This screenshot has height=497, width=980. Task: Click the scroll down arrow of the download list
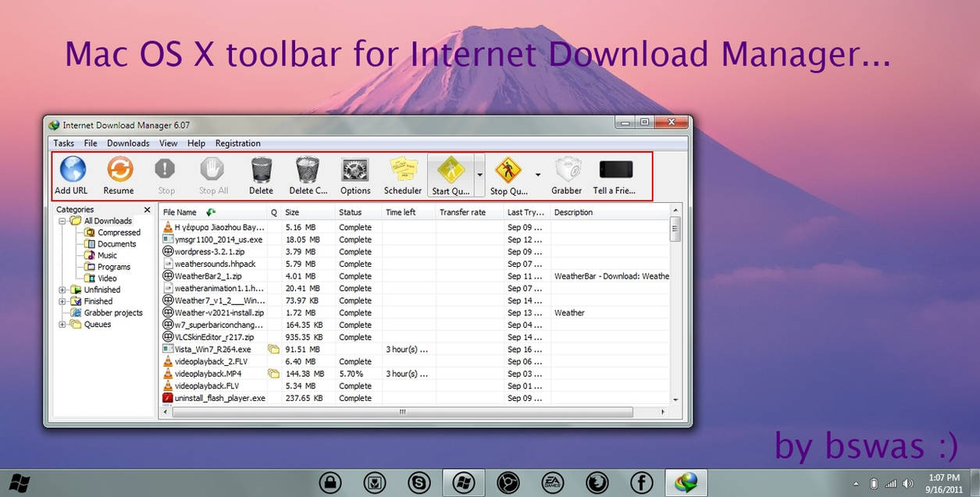point(675,399)
